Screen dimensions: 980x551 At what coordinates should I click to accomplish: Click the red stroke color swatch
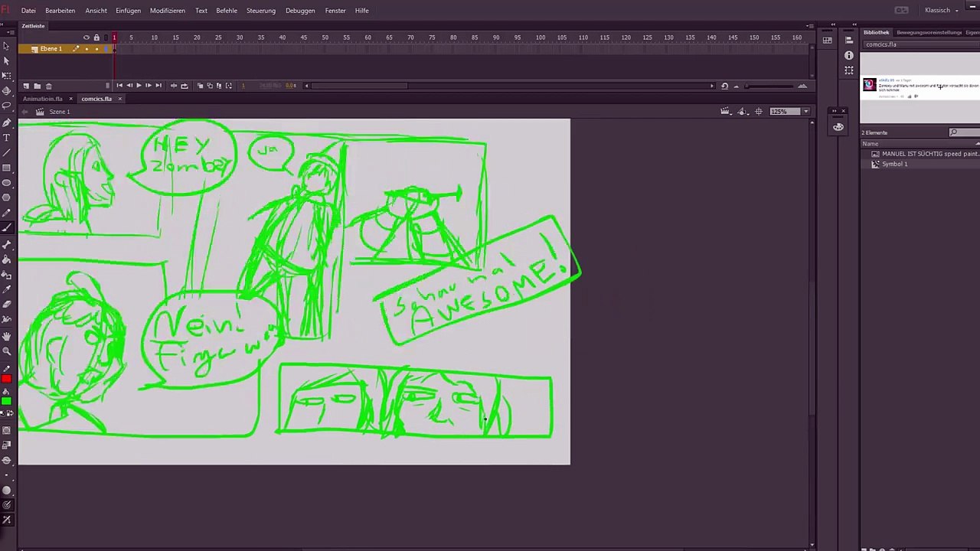[x=6, y=379]
